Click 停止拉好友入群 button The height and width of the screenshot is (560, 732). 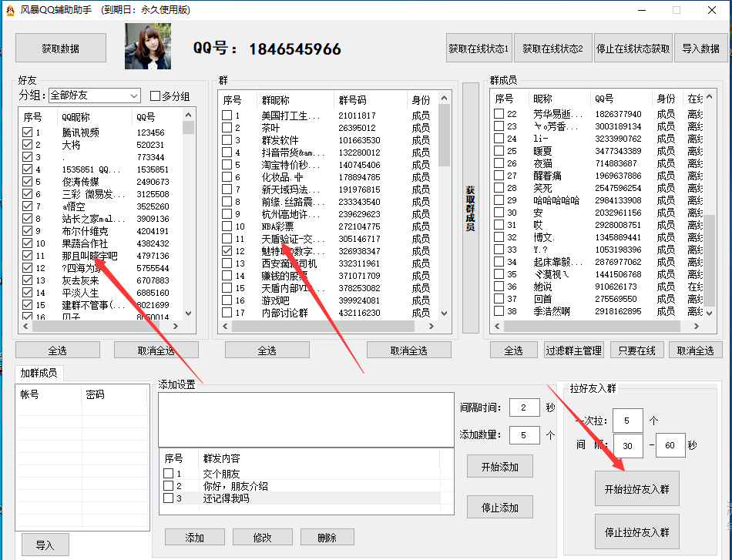point(636,531)
